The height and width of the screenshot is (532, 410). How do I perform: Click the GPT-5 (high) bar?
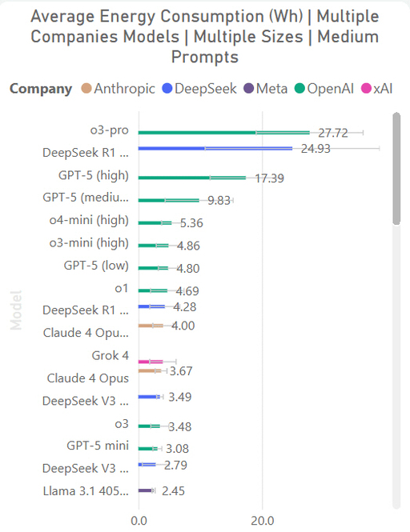(x=192, y=178)
